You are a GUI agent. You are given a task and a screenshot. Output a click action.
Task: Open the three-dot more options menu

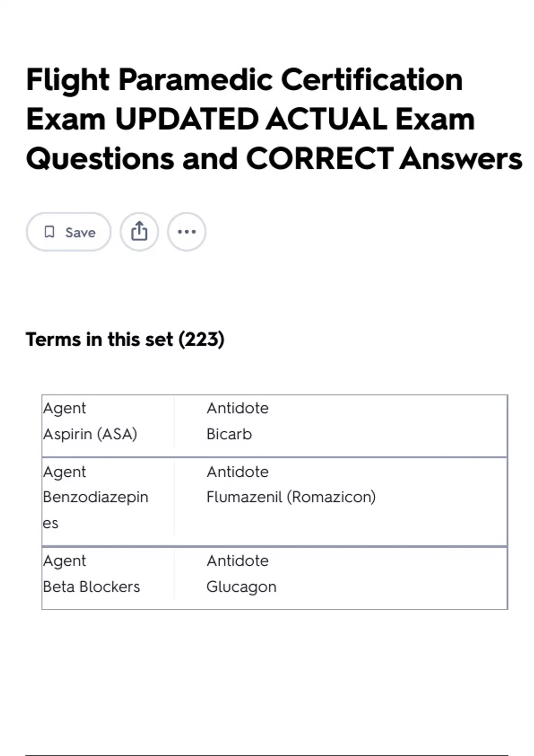click(x=186, y=232)
